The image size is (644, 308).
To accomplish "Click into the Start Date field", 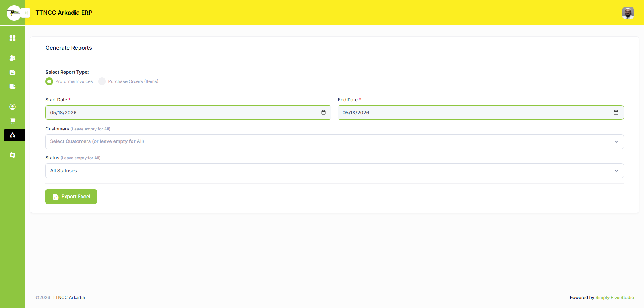I will point(188,112).
